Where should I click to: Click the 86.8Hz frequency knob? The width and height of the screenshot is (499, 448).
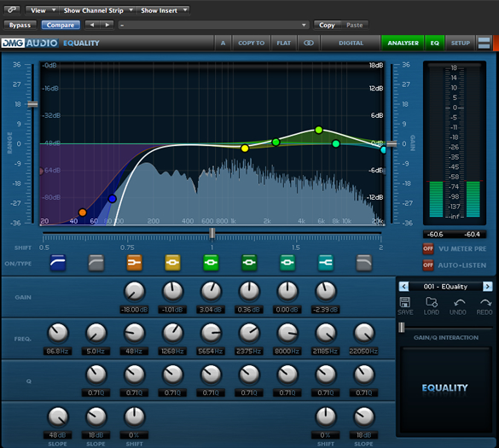pos(58,333)
